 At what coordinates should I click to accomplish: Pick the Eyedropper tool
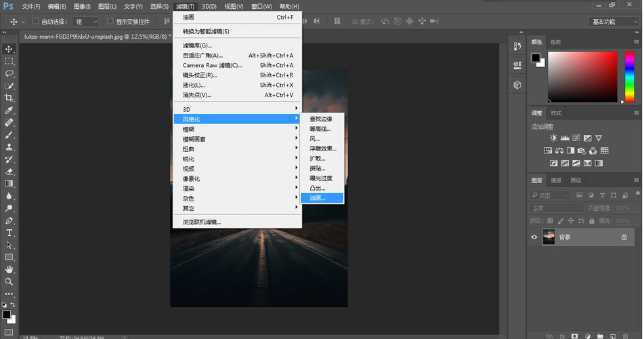(x=9, y=110)
